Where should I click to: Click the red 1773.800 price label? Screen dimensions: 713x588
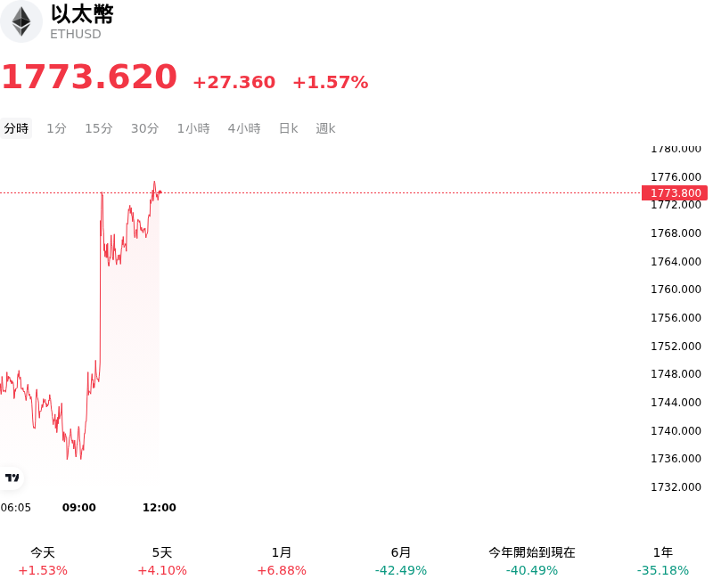pos(675,193)
